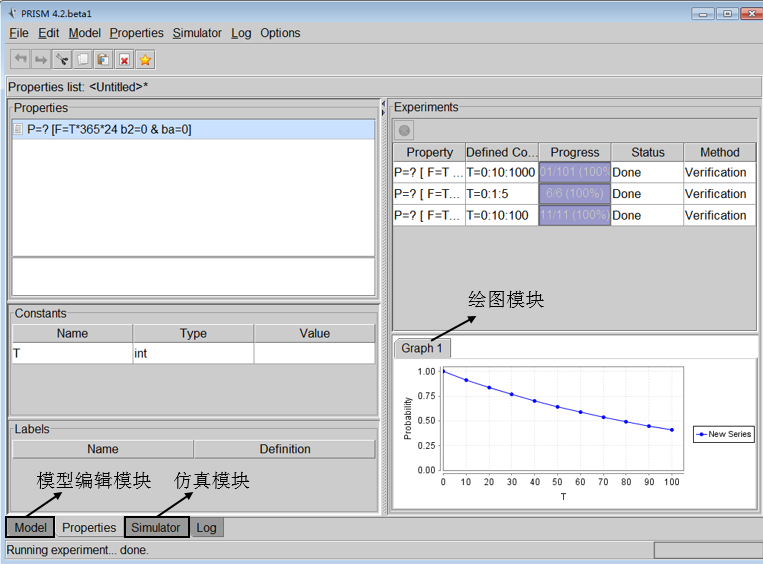Viewport: 763px width, 564px height.
Task: Open the File menu
Action: tap(19, 33)
